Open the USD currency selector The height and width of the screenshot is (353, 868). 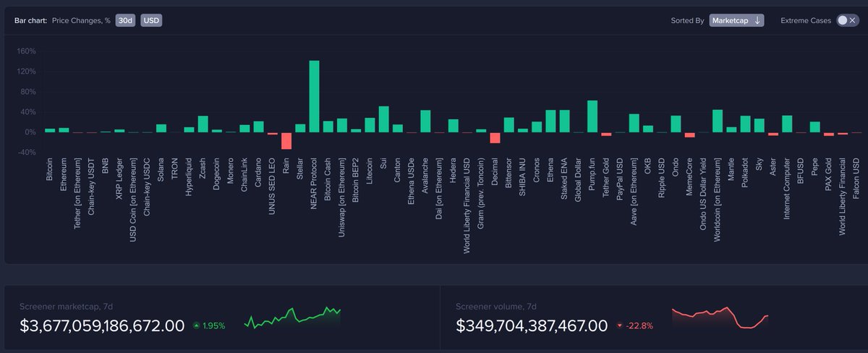151,20
